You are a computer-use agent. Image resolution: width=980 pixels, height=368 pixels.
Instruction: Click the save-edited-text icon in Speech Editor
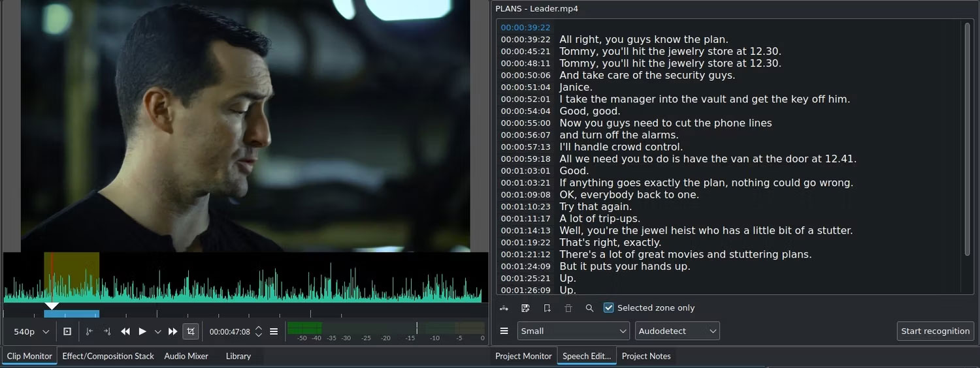525,308
